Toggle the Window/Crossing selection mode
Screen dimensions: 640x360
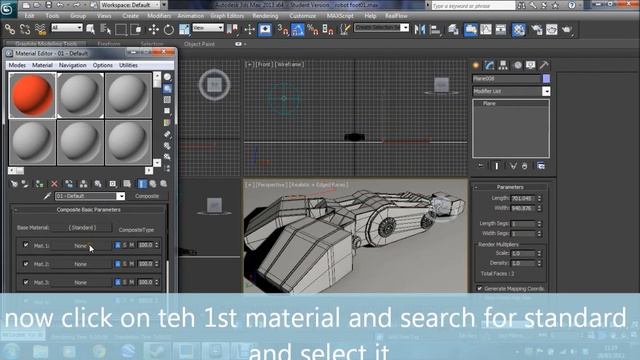[x=136, y=29]
